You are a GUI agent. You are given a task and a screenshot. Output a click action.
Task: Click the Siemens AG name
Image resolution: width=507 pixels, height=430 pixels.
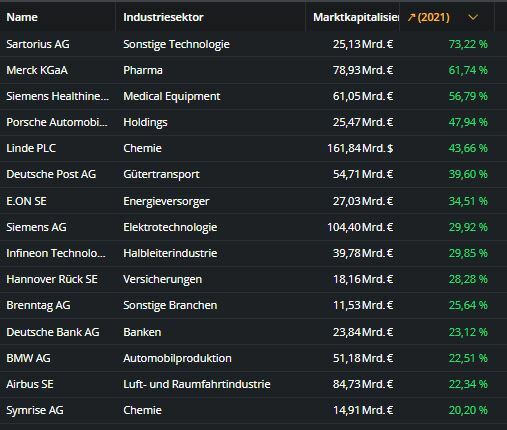(x=36, y=227)
